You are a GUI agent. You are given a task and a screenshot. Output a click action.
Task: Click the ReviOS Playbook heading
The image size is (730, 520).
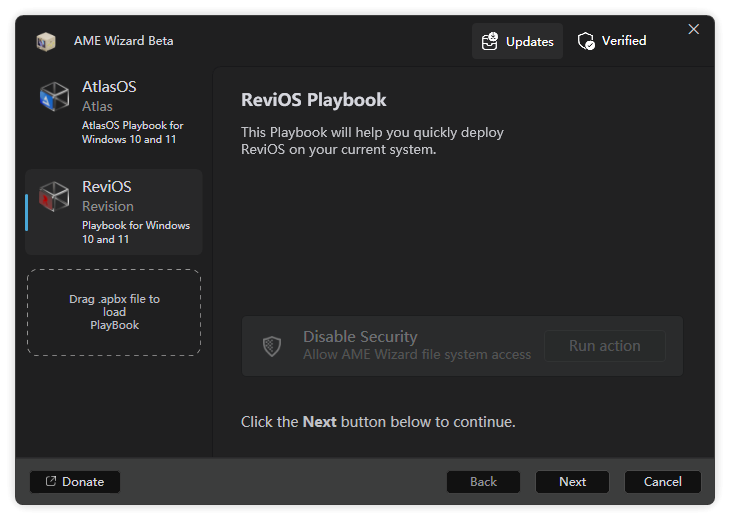point(314,100)
